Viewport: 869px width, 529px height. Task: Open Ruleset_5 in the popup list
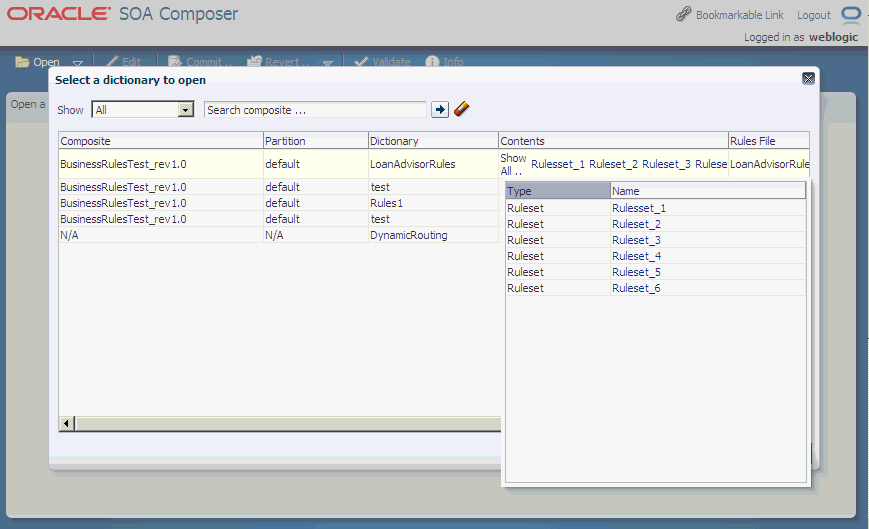click(x=636, y=272)
